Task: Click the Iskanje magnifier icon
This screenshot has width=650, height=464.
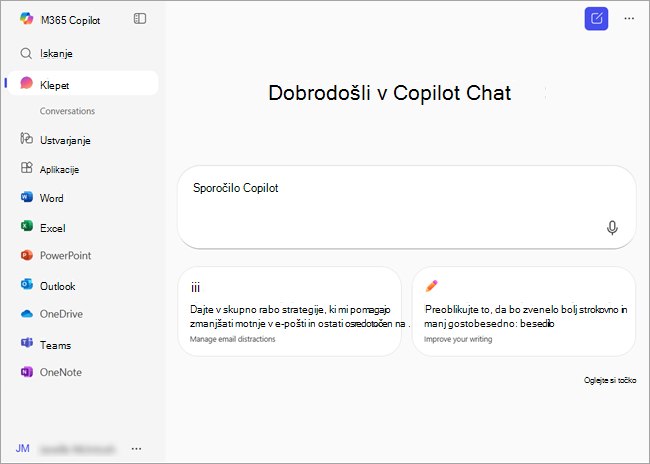Action: click(x=26, y=53)
